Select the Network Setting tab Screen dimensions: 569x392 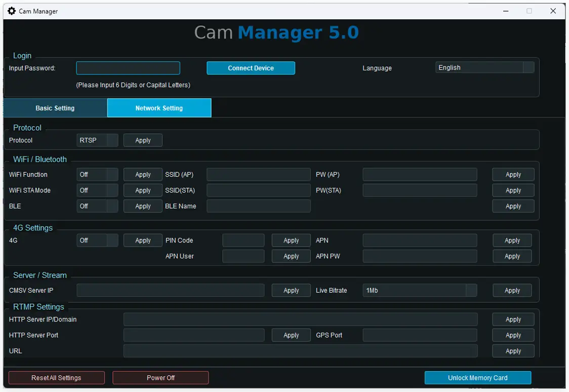(x=159, y=108)
